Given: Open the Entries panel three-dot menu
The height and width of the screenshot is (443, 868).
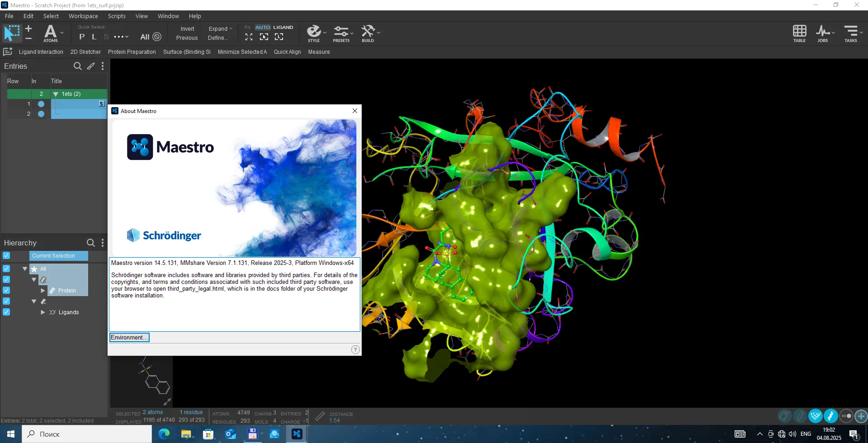Looking at the screenshot, I should [x=103, y=66].
